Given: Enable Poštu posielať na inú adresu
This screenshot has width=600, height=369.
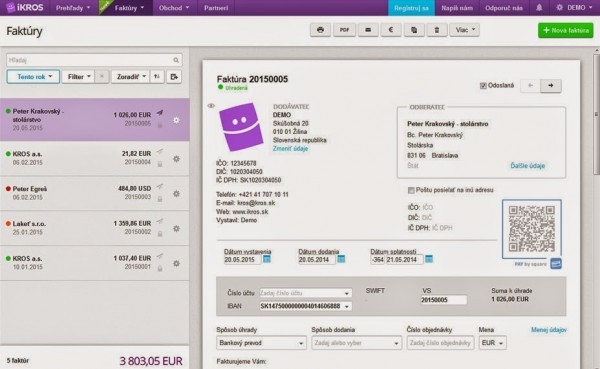Looking at the screenshot, I should click(x=411, y=190).
